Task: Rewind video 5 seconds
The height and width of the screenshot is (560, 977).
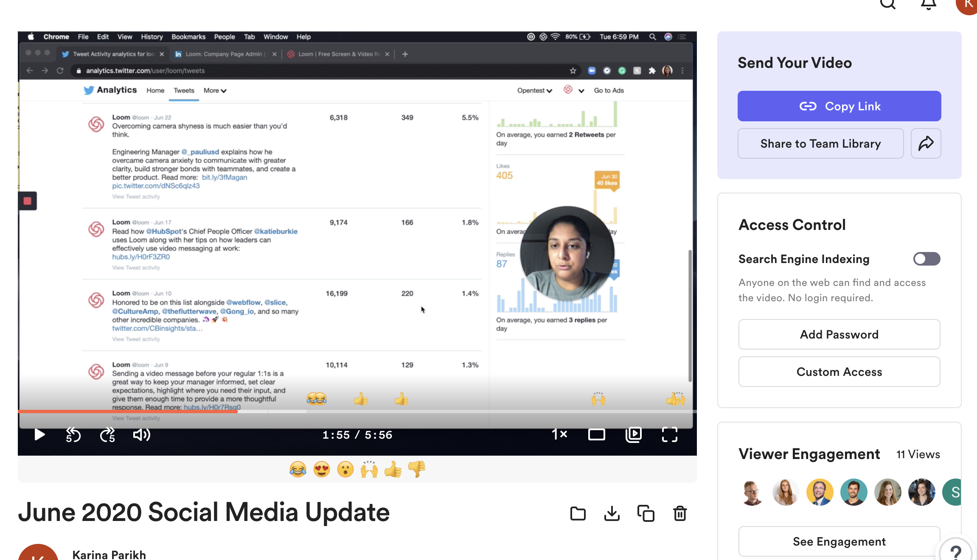Action: pos(73,434)
